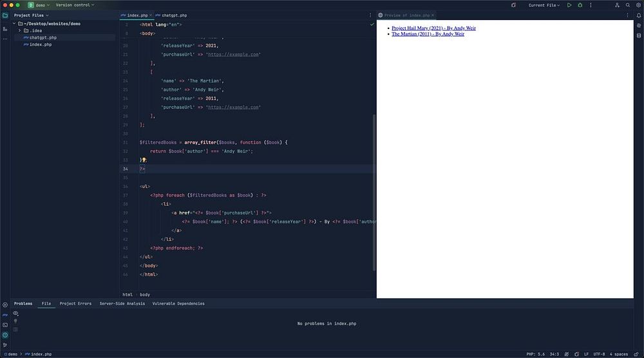
Task: Click the green Debug bug icon
Action: click(x=580, y=5)
